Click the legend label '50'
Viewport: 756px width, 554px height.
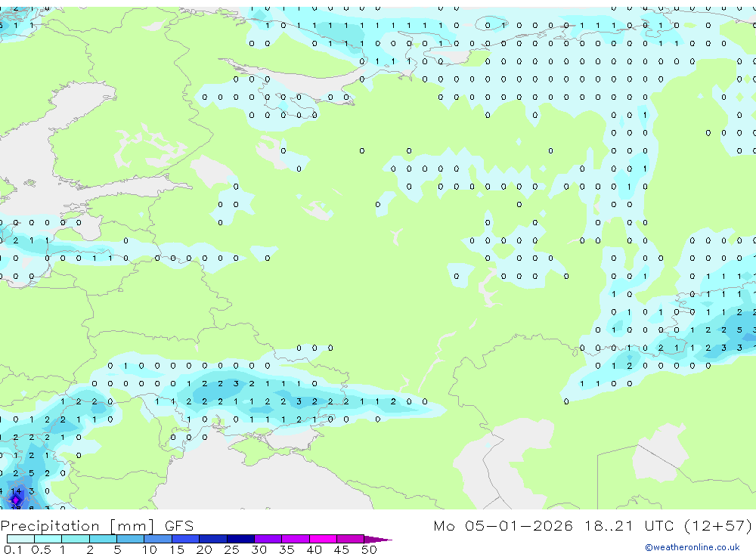tap(369, 549)
